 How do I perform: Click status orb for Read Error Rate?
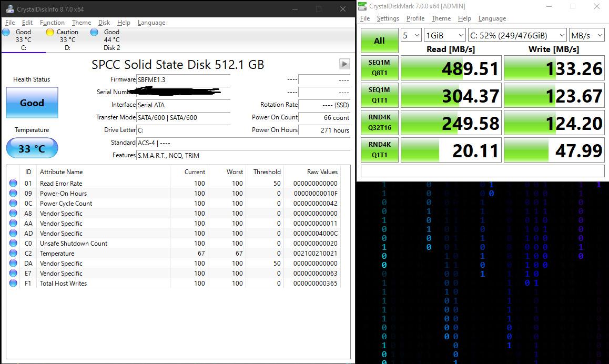click(13, 183)
